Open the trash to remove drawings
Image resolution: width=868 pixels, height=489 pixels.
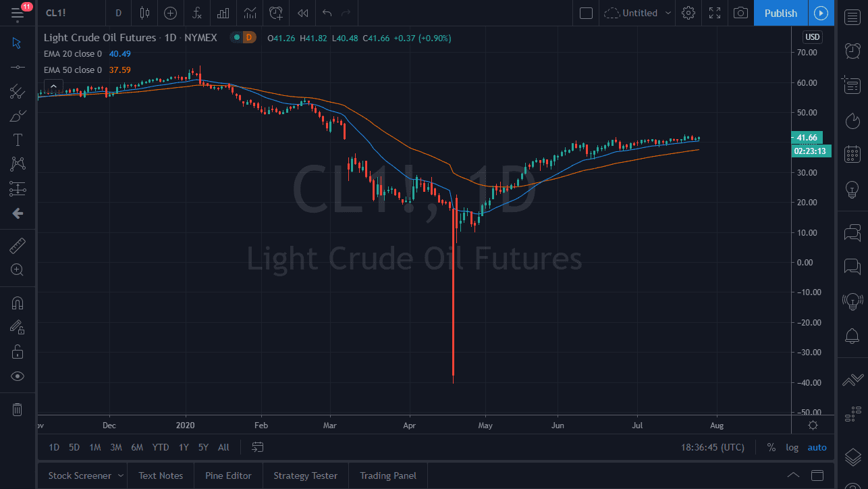(x=18, y=409)
